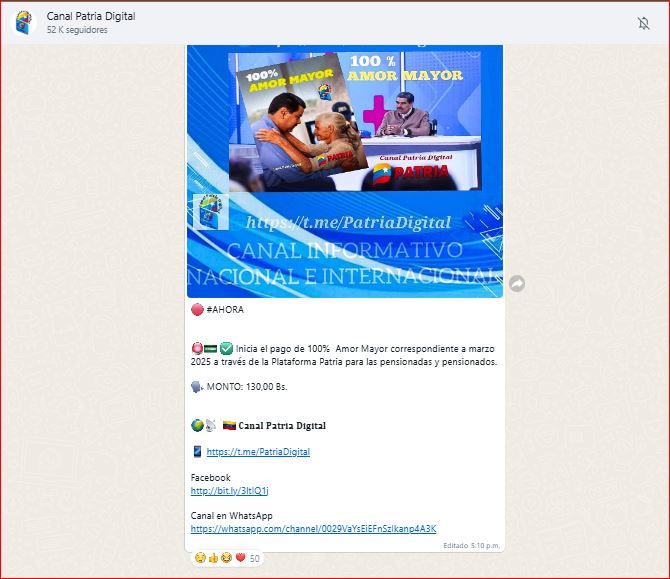Click the Venezuela flag emoji
This screenshot has height=579, width=670.
[229, 426]
